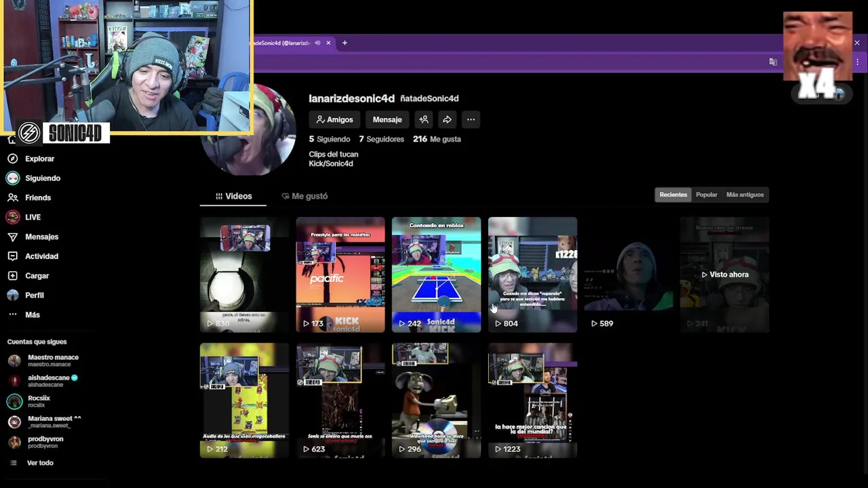The image size is (868, 488).
Task: Open the video with 212 views
Action: (244, 401)
